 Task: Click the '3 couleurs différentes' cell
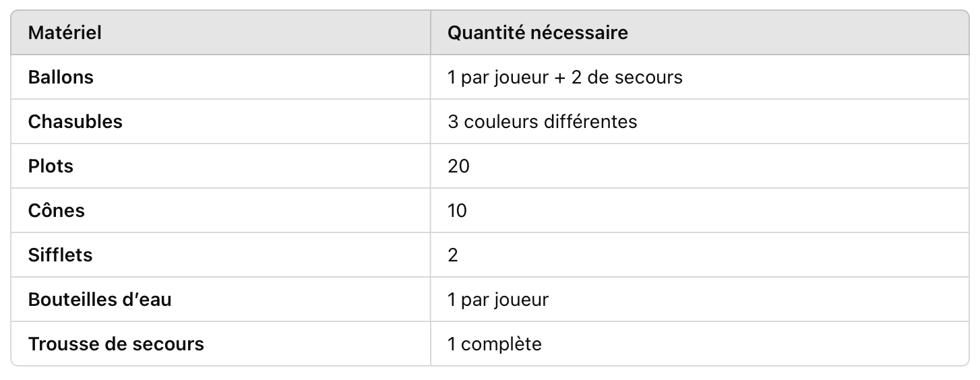542,122
